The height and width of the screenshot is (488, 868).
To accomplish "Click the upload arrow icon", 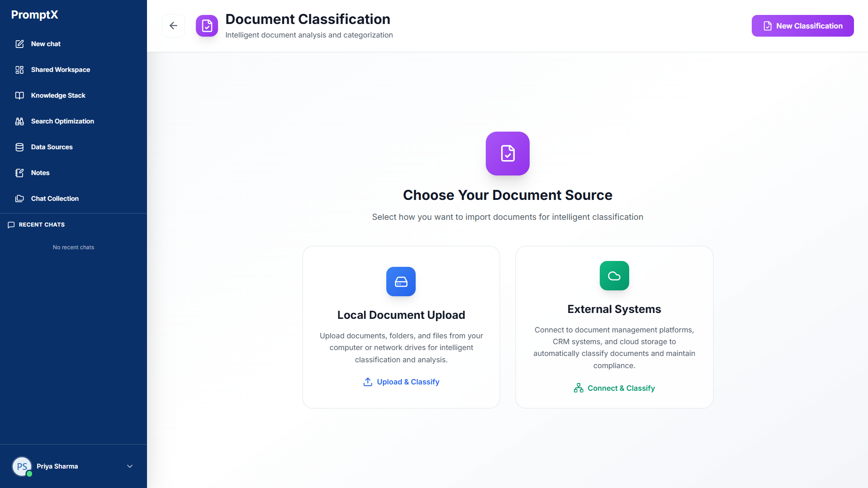I will [368, 382].
